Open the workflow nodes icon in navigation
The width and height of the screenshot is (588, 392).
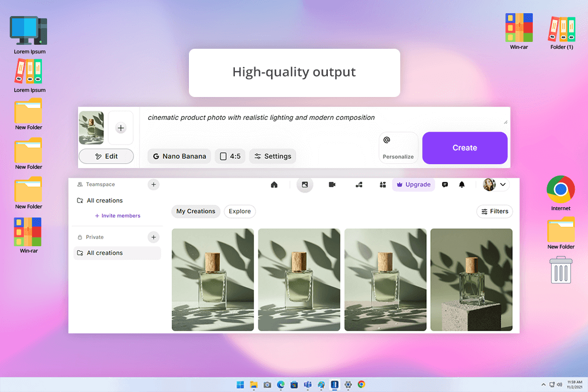(x=359, y=184)
